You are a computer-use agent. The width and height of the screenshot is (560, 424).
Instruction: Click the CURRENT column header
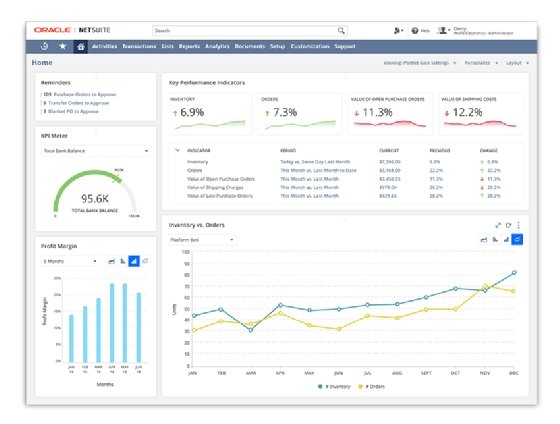pyautogui.click(x=389, y=151)
